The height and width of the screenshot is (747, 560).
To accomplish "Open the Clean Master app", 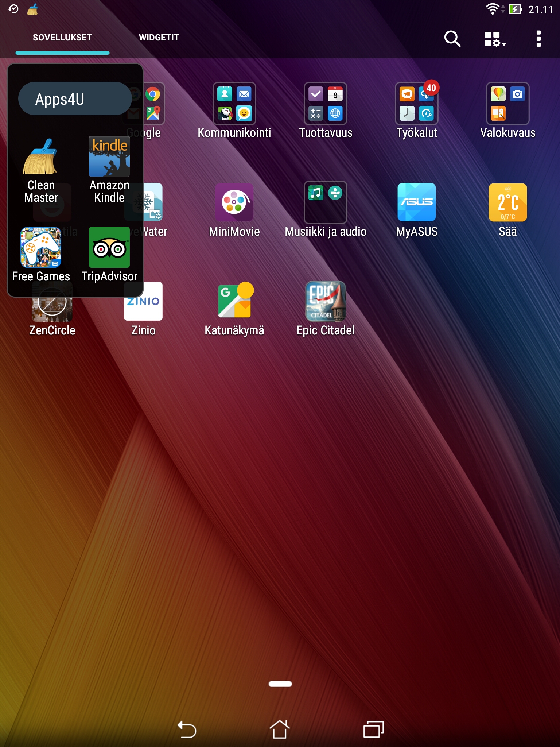I will 41,170.
